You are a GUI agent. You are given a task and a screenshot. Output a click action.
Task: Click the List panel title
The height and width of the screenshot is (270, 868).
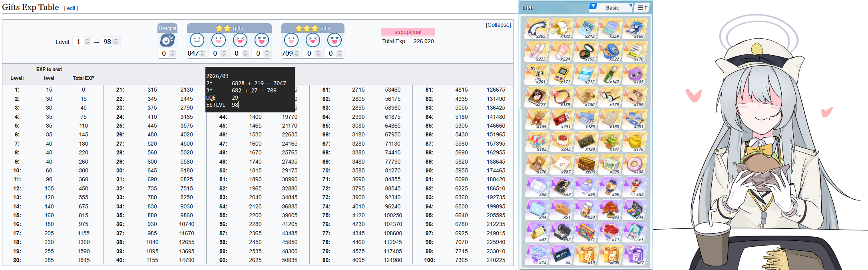(528, 8)
